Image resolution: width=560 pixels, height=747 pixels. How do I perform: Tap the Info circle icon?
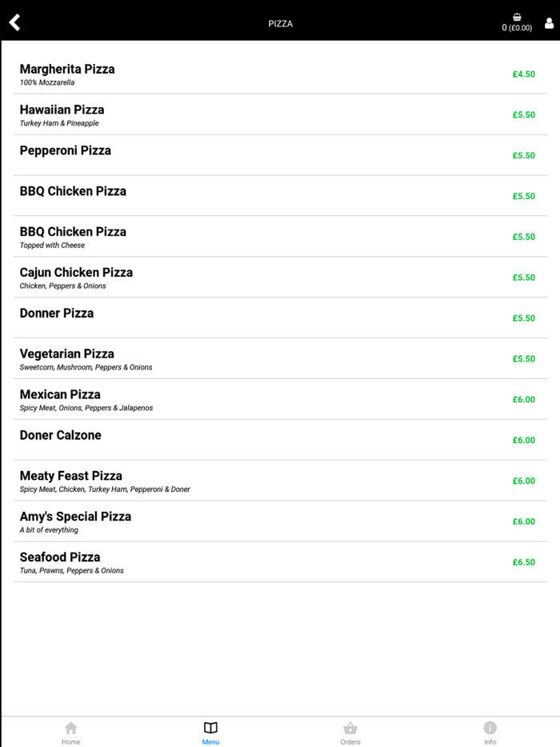tap(490, 729)
